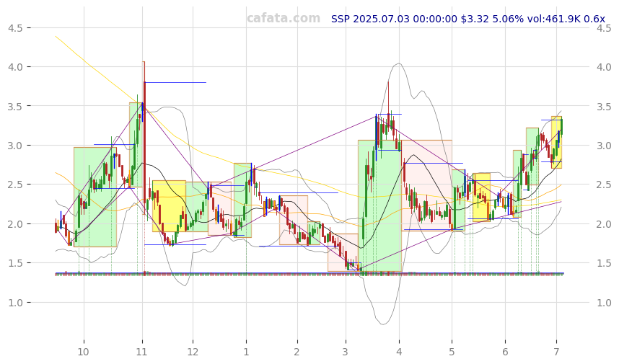Click the x-axis month label 7

(x=556, y=352)
